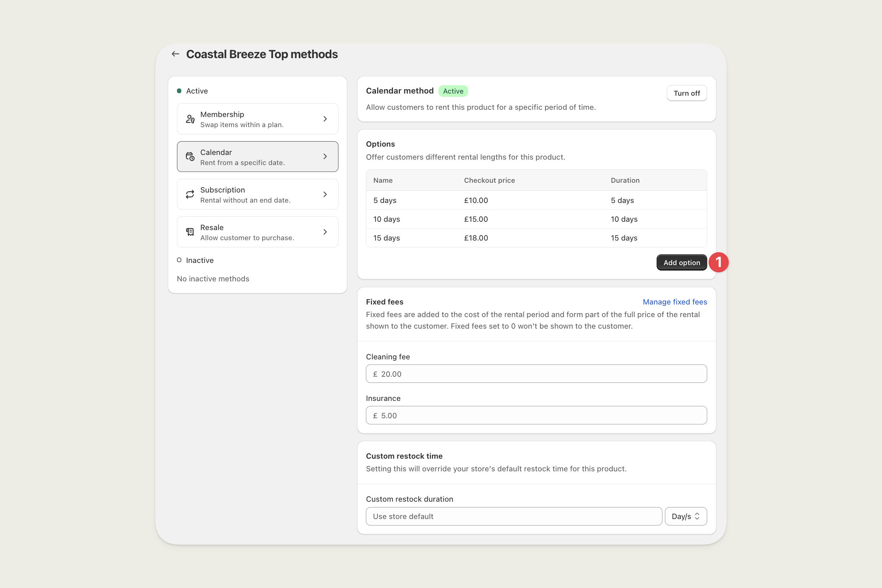Open the Day/s unit dropdown
This screenshot has width=882, height=588.
coord(686,516)
